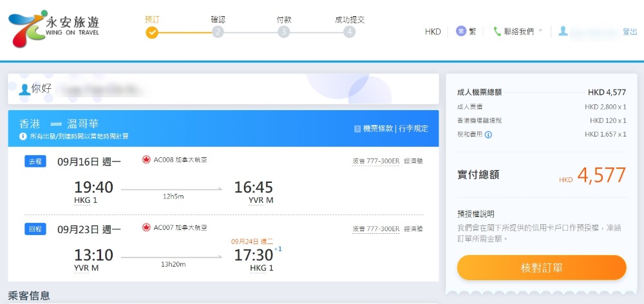The height and width of the screenshot is (304, 644).
Task: Select step 3 付款 in progress bar
Action: (283, 32)
